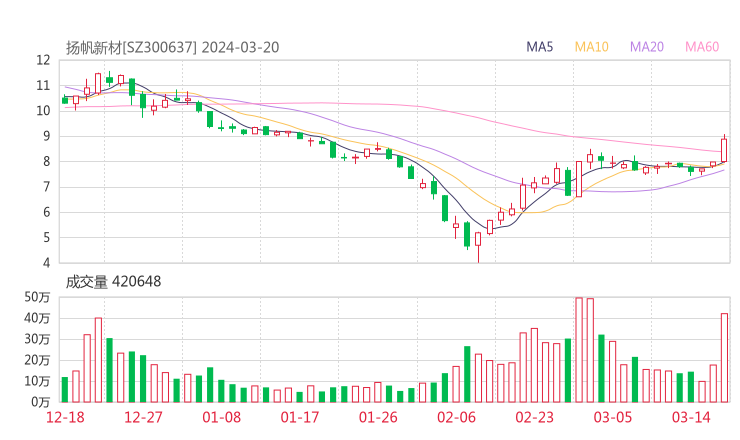Click the 成交量 420648 volume label

113,282
